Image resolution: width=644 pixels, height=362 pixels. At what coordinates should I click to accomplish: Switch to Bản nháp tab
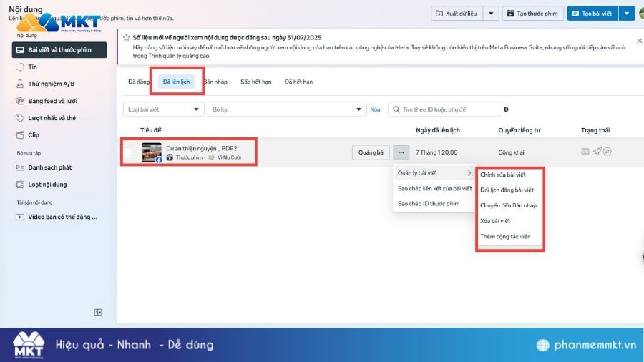coord(215,82)
